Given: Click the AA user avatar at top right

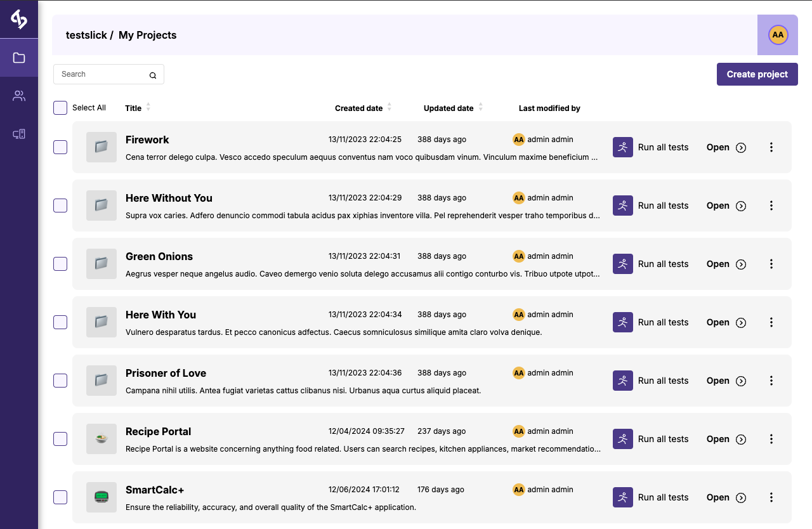Looking at the screenshot, I should [778, 35].
